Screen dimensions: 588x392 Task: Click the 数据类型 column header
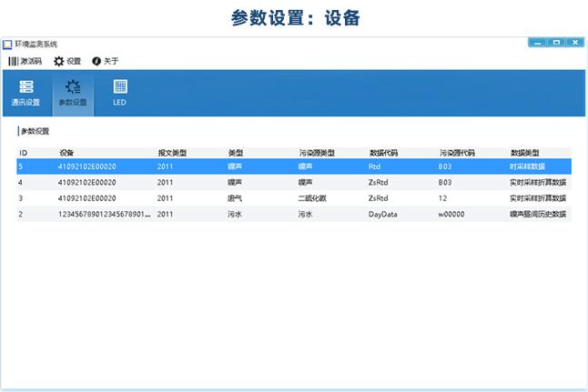tap(525, 153)
